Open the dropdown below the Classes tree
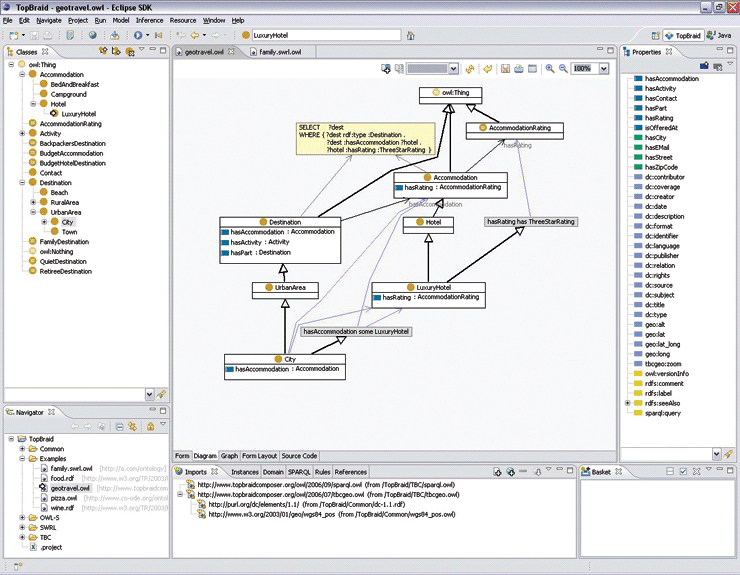The height and width of the screenshot is (575, 740). point(149,394)
